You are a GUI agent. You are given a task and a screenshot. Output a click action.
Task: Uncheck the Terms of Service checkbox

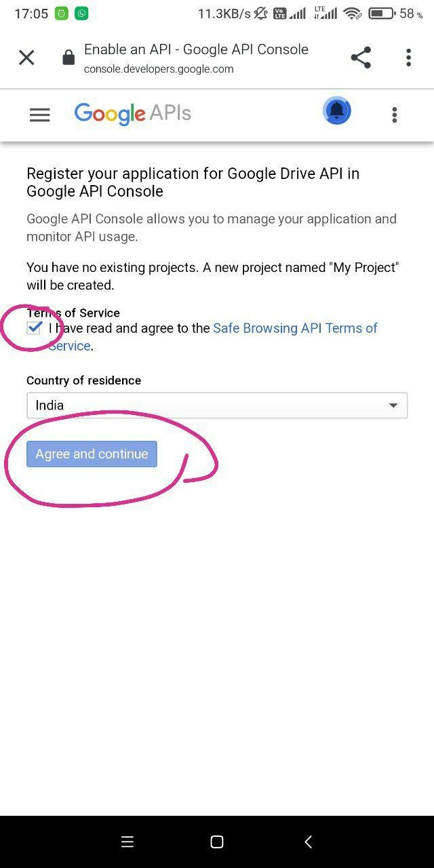34,328
